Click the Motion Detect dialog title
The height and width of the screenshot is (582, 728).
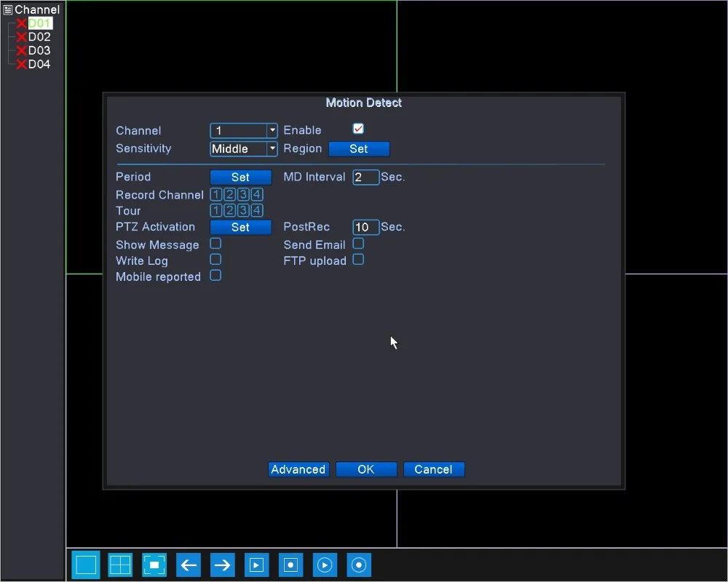coord(363,103)
